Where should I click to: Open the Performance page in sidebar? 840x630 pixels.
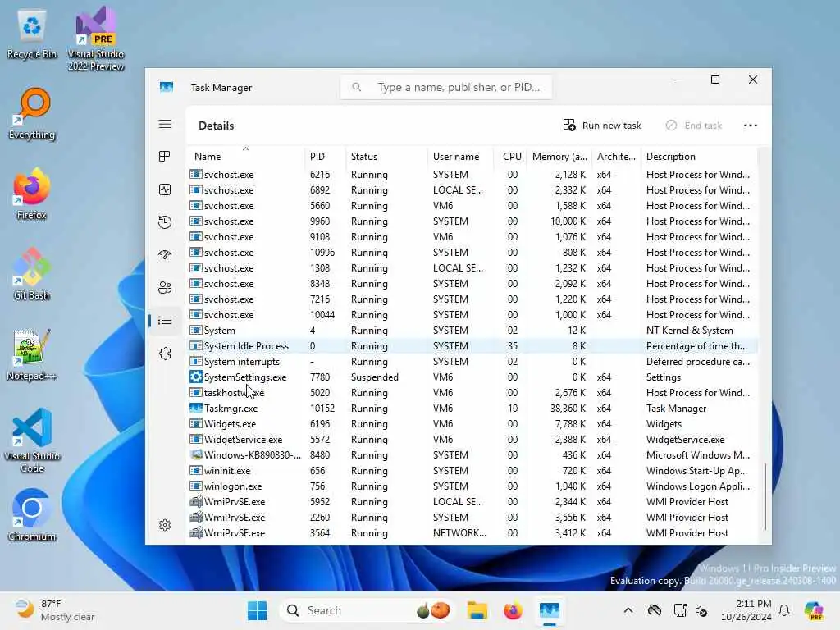click(x=165, y=189)
